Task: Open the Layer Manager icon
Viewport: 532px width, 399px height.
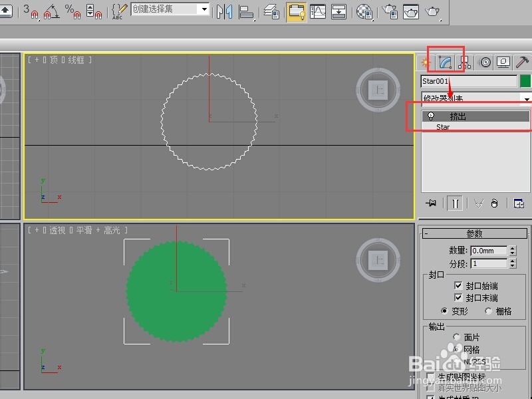Action: pyautogui.click(x=271, y=11)
